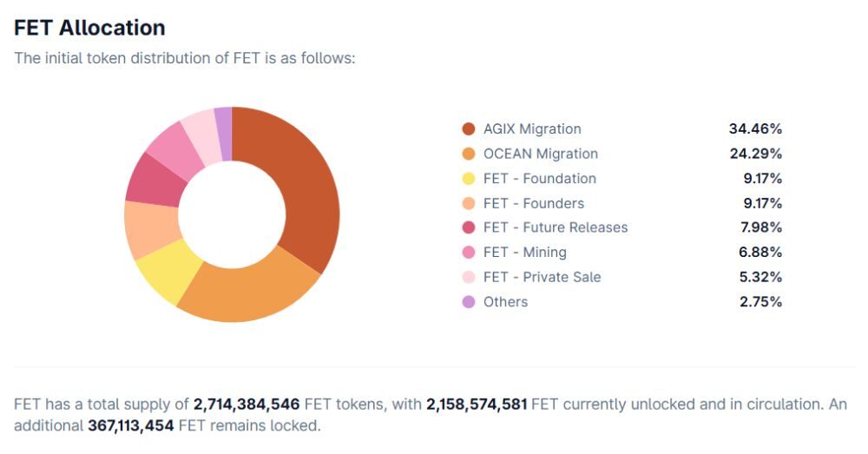Click the FET - Foundation yellow legend dot
This screenshot has height=454, width=868.
[469, 179]
